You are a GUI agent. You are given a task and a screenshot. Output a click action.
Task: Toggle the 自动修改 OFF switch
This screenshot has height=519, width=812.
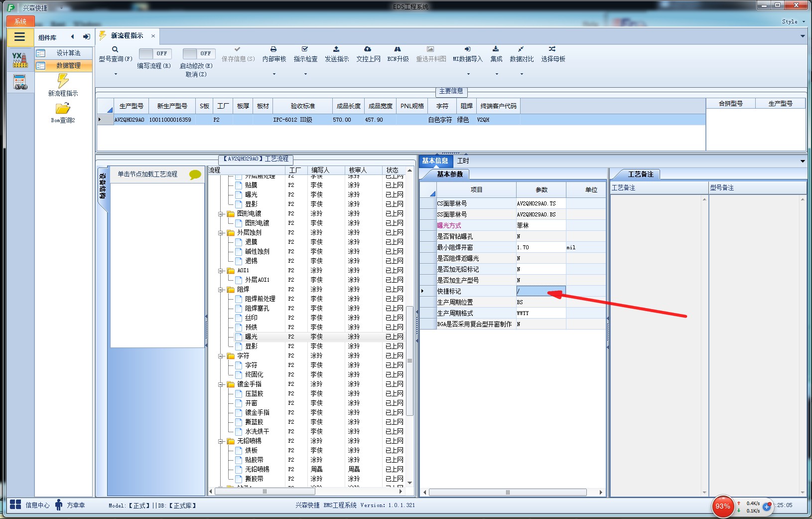point(199,53)
